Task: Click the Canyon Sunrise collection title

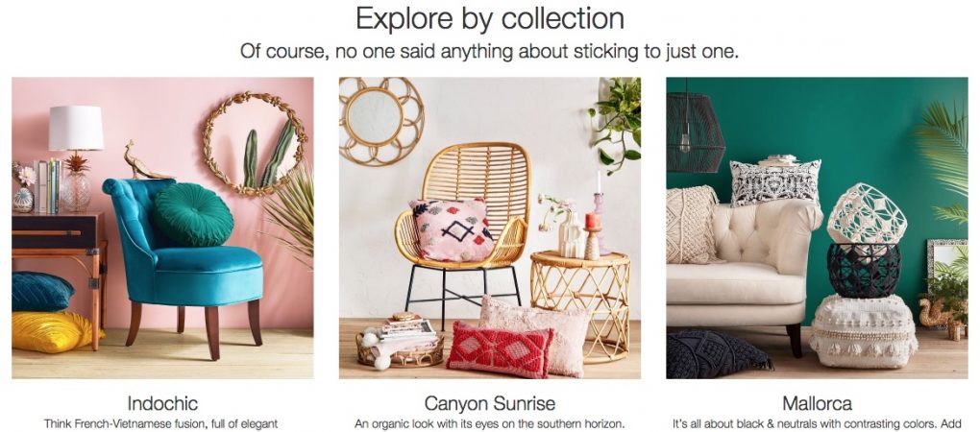Action: point(489,402)
